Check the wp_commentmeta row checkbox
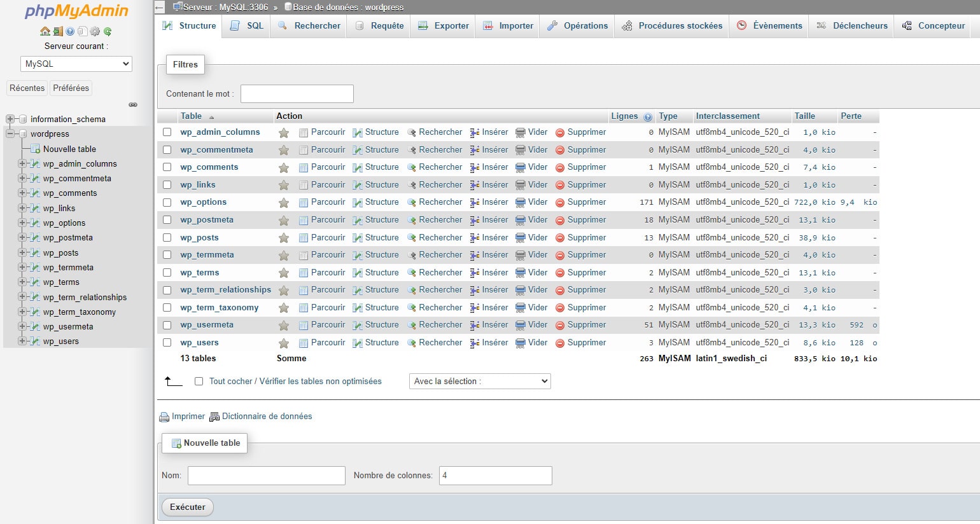The image size is (980, 524). pyautogui.click(x=167, y=150)
